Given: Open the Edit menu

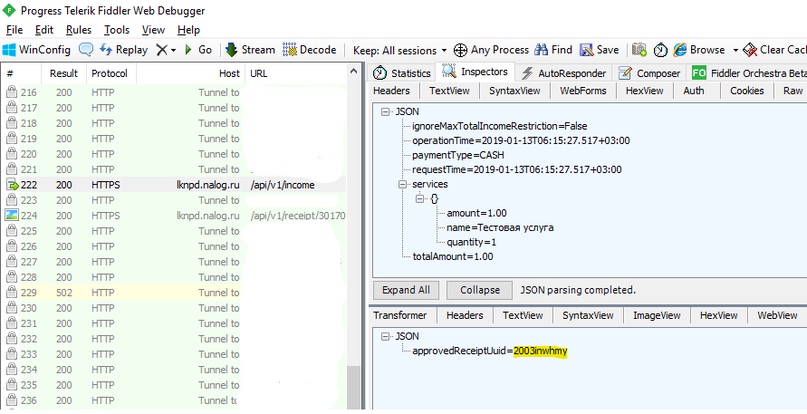Looking at the screenshot, I should (44, 30).
